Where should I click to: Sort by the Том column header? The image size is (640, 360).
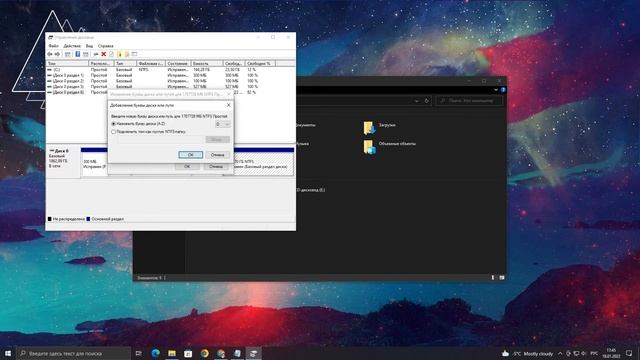click(67, 64)
